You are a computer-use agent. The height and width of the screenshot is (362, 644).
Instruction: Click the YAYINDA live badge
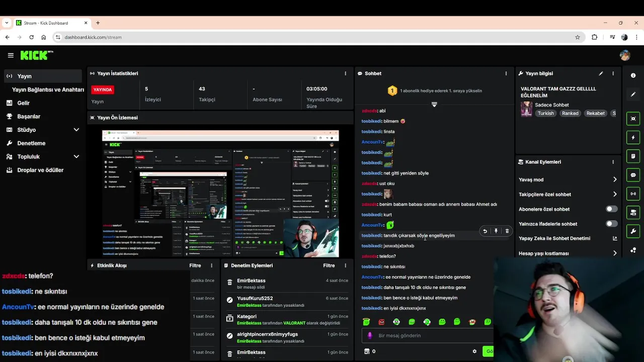click(x=103, y=89)
